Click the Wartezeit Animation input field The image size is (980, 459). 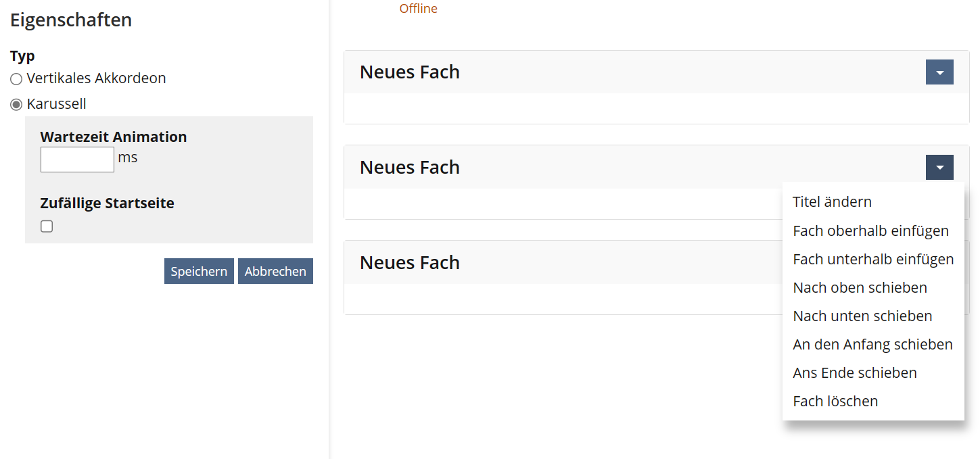tap(77, 160)
